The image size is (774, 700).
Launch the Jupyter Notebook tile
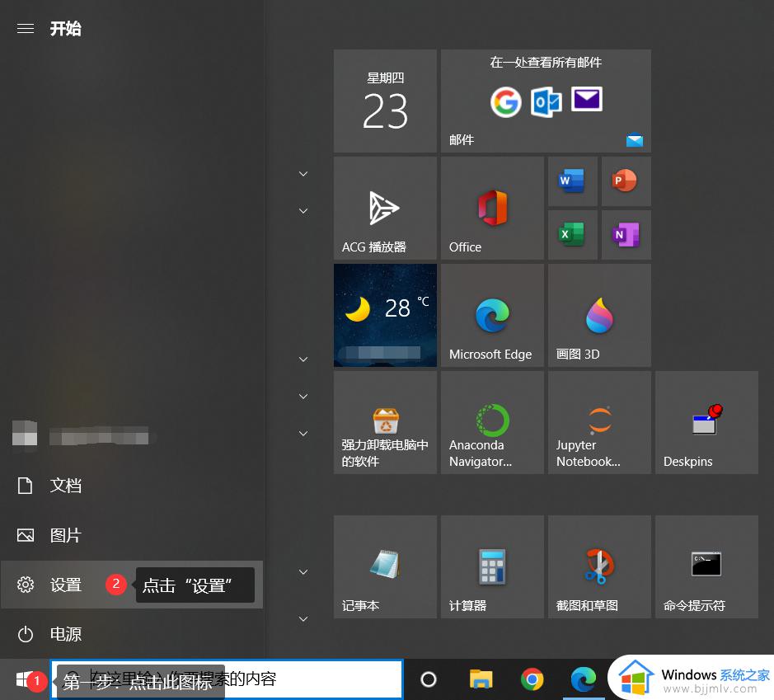pos(599,423)
